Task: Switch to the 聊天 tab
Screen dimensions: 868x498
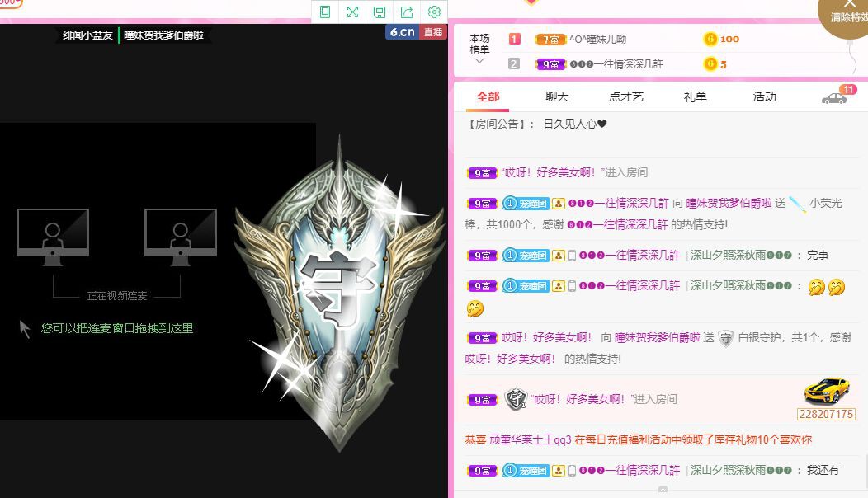Action: 557,96
